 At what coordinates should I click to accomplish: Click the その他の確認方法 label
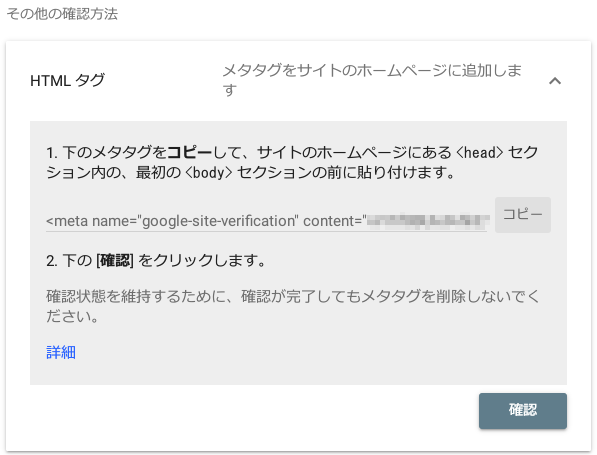point(62,14)
